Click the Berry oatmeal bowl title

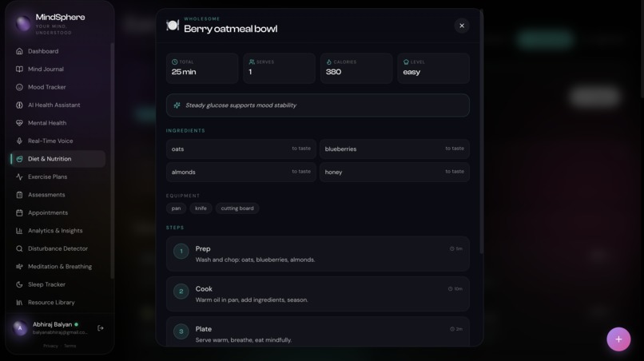[x=230, y=29]
